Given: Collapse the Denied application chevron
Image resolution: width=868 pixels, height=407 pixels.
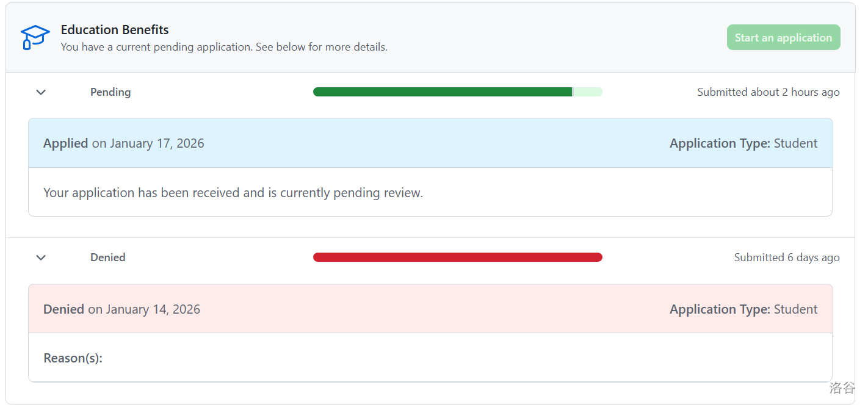Looking at the screenshot, I should 41,258.
